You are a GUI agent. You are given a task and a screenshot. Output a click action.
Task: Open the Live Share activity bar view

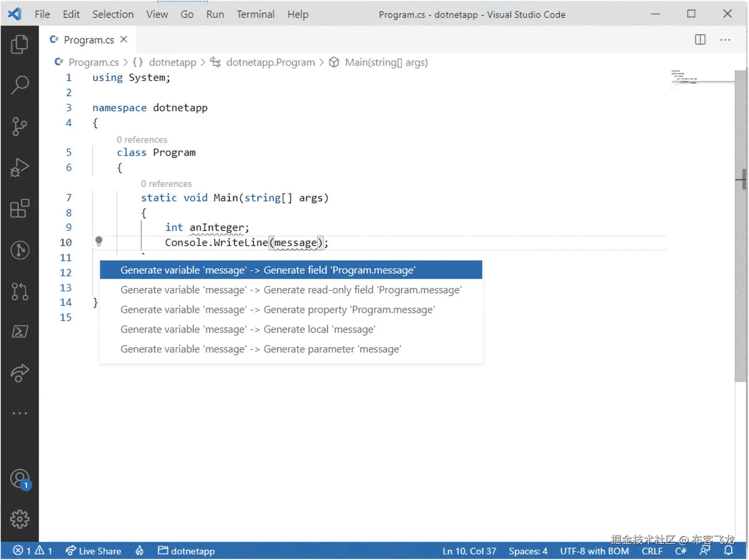pyautogui.click(x=20, y=372)
